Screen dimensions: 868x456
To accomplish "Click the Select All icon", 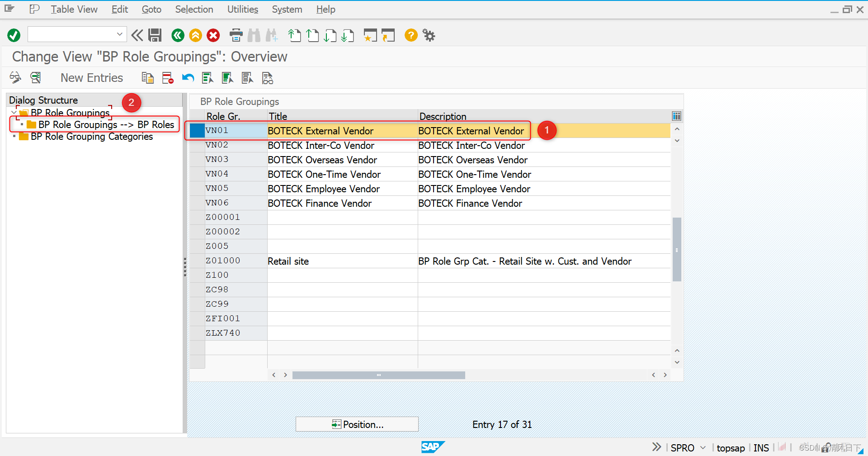I will point(208,78).
